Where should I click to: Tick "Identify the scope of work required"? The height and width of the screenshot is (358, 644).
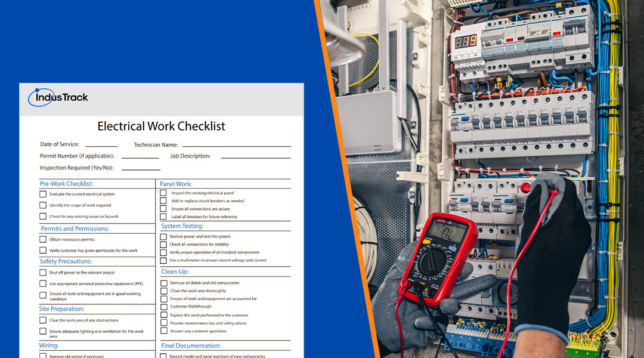point(42,205)
